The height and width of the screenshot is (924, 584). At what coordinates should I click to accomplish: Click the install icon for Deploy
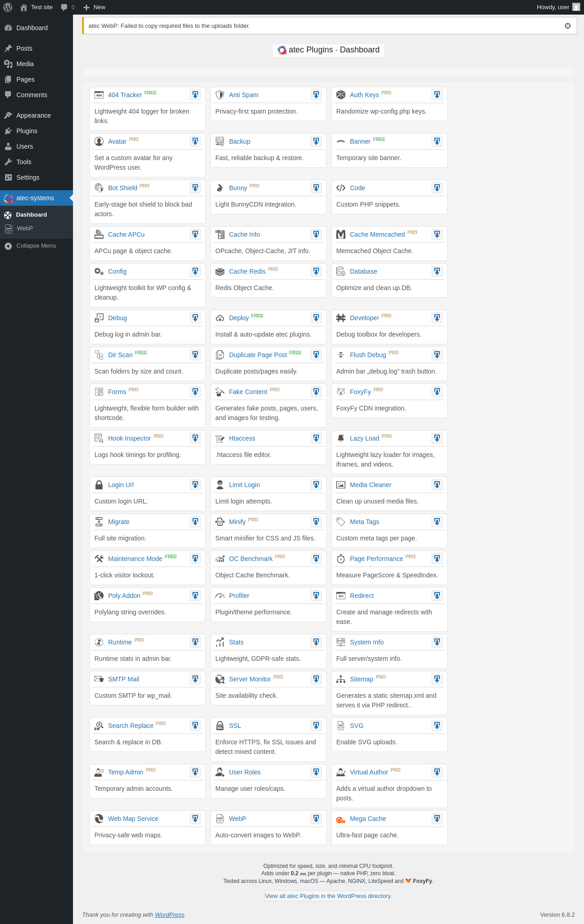(x=316, y=318)
